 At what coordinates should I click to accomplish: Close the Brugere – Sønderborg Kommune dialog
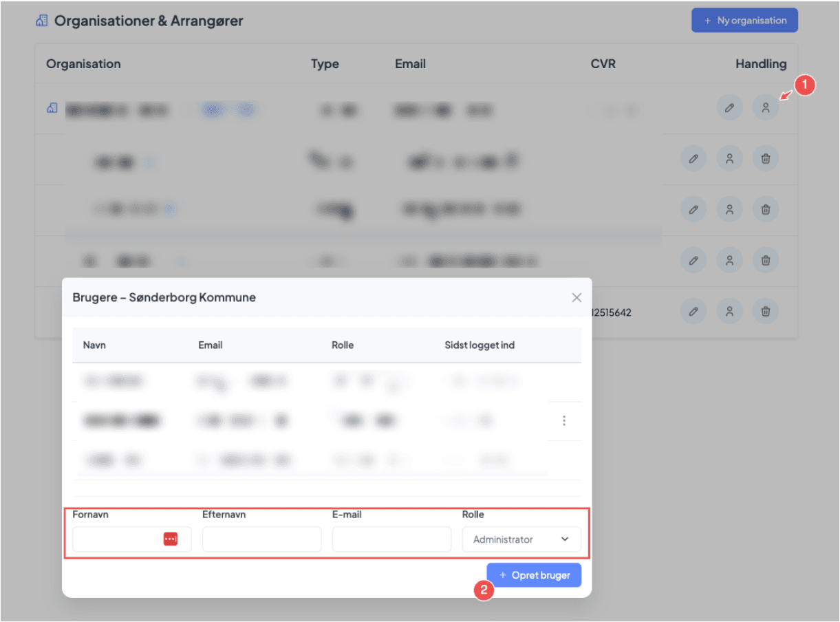pyautogui.click(x=577, y=297)
